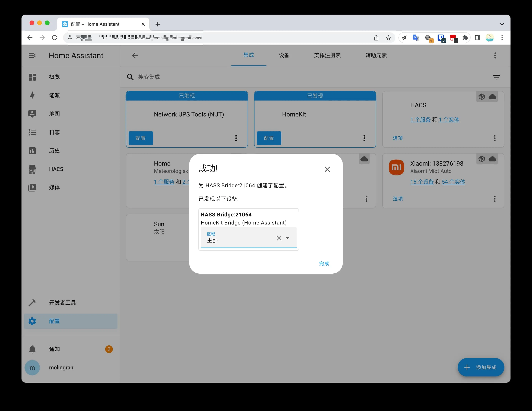Click the back arrow above the integrations

[135, 55]
